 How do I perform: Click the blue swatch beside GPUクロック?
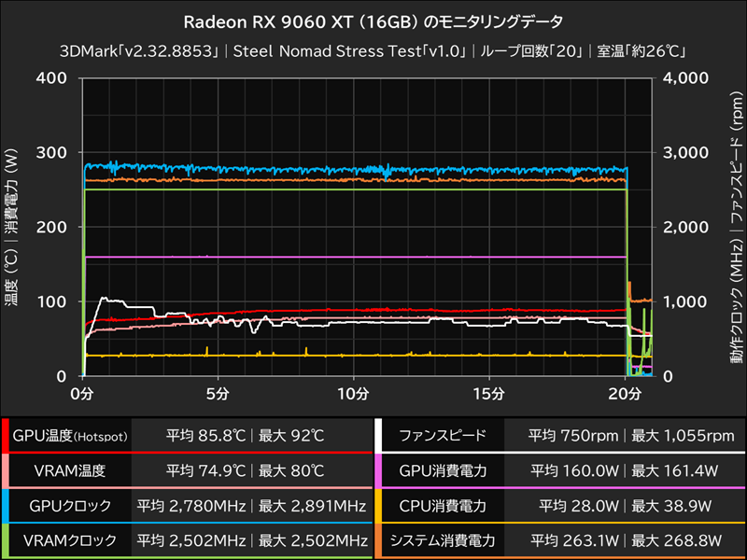point(6,506)
